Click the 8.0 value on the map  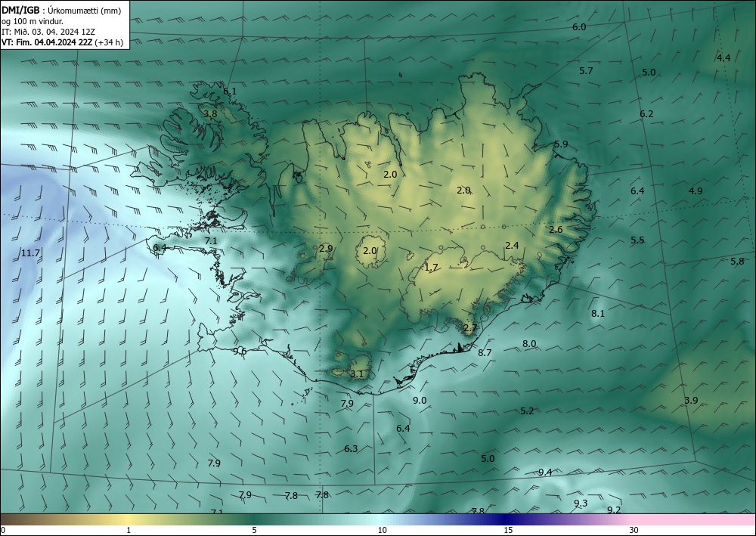[529, 344]
